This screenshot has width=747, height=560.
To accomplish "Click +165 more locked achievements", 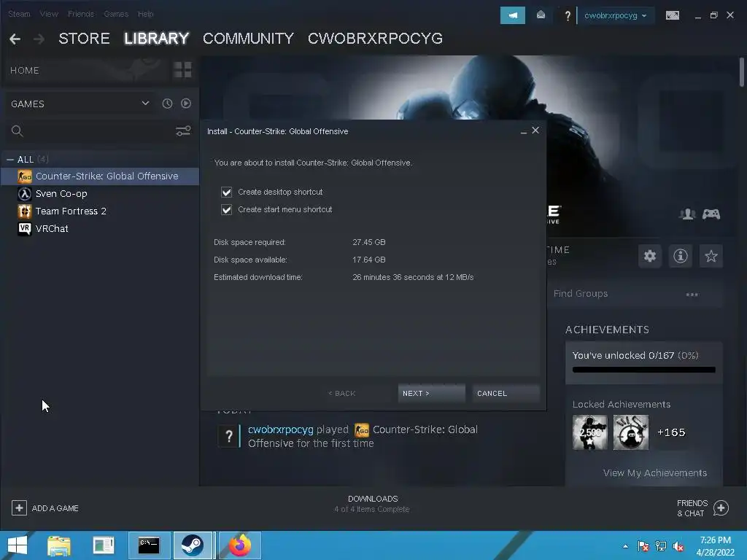I will pyautogui.click(x=671, y=432).
